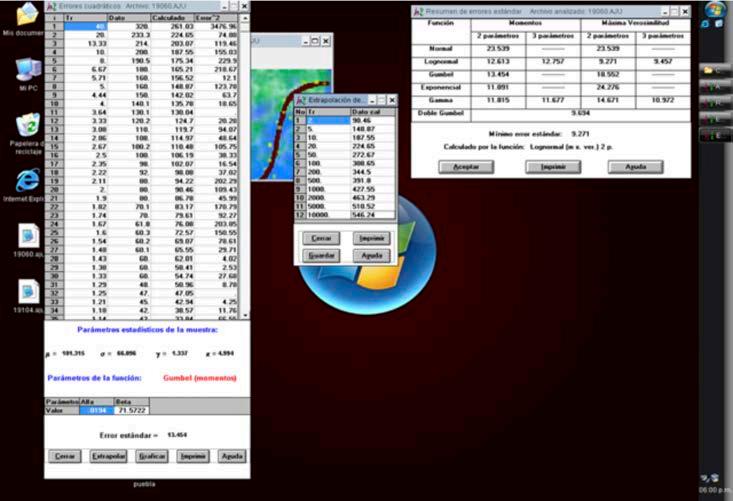733x501 pixels.
Task: Click the 272.67 value in the Extrapolación table
Action: pos(373,155)
